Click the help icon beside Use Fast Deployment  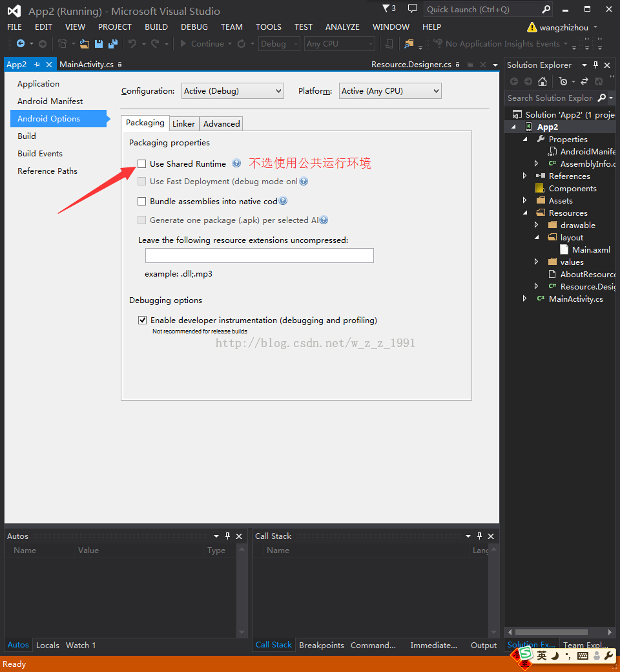coord(304,182)
